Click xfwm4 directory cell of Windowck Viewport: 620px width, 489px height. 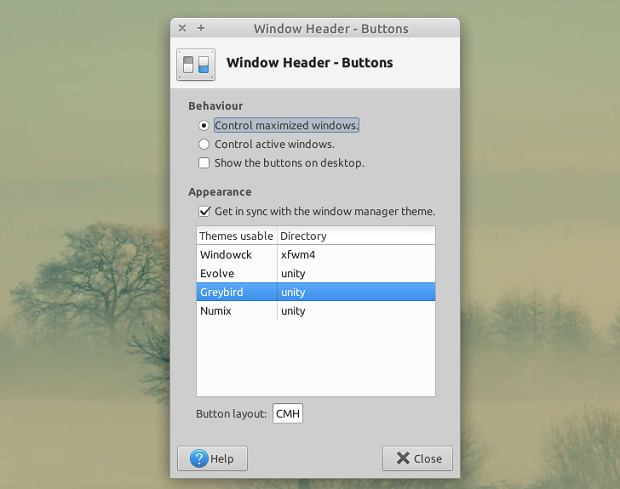pos(298,255)
